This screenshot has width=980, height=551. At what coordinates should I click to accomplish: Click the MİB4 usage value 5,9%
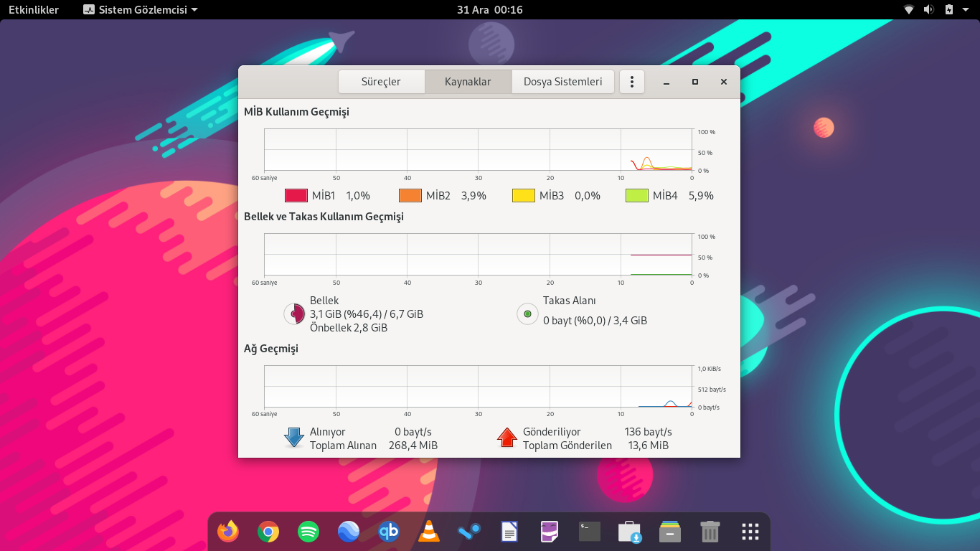tap(701, 195)
